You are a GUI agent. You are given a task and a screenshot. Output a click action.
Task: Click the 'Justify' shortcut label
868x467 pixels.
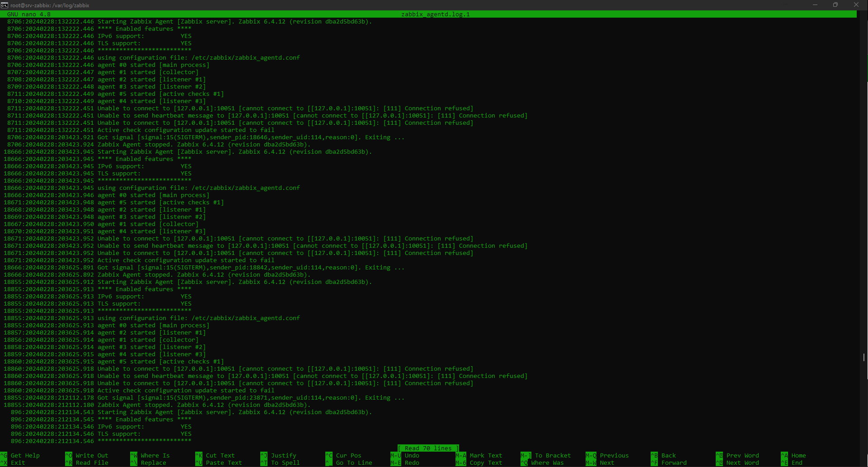coord(284,456)
